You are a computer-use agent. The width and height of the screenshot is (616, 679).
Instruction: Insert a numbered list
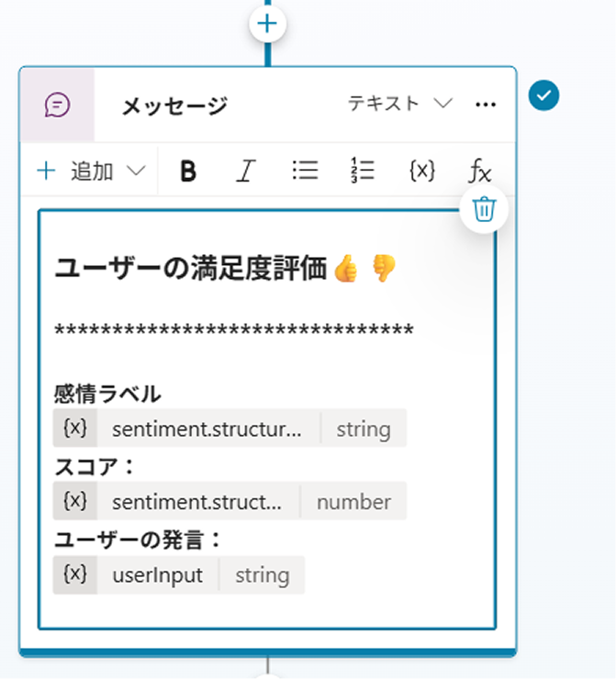pos(363,171)
